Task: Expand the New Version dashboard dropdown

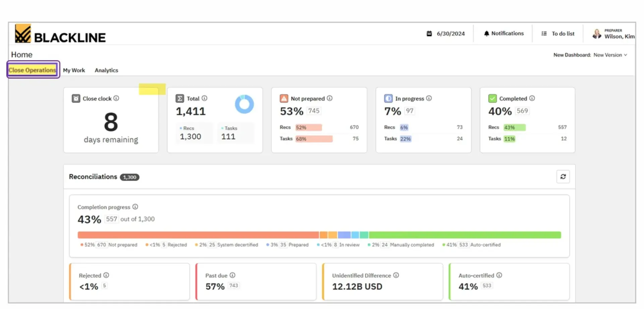Action: 610,55
